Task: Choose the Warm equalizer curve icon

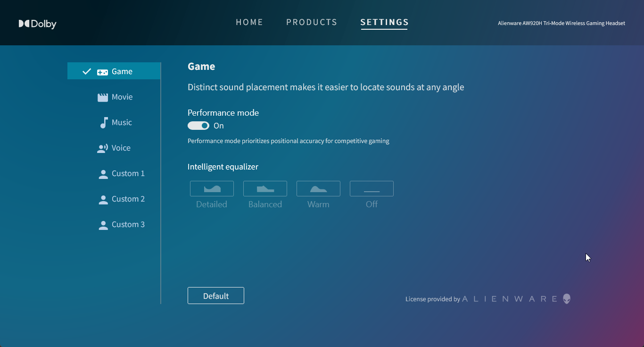Action: click(x=318, y=188)
